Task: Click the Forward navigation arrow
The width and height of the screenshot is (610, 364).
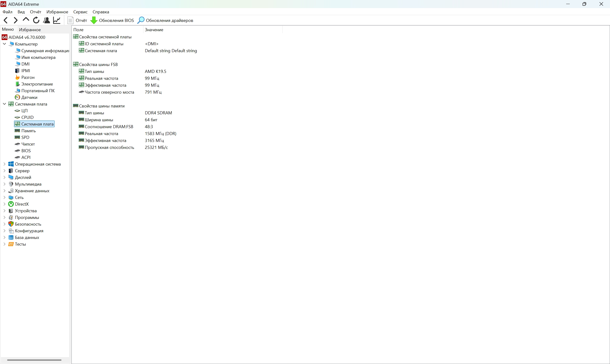Action: pos(16,20)
